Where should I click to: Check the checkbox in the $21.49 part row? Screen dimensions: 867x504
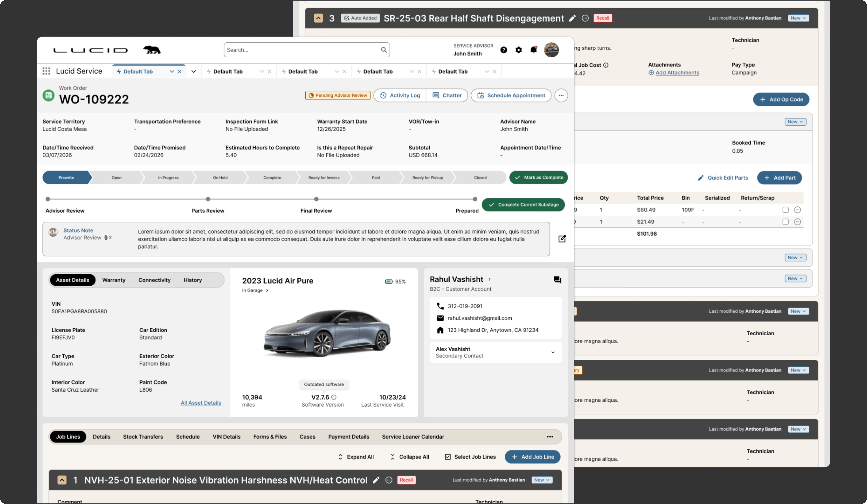coord(785,222)
